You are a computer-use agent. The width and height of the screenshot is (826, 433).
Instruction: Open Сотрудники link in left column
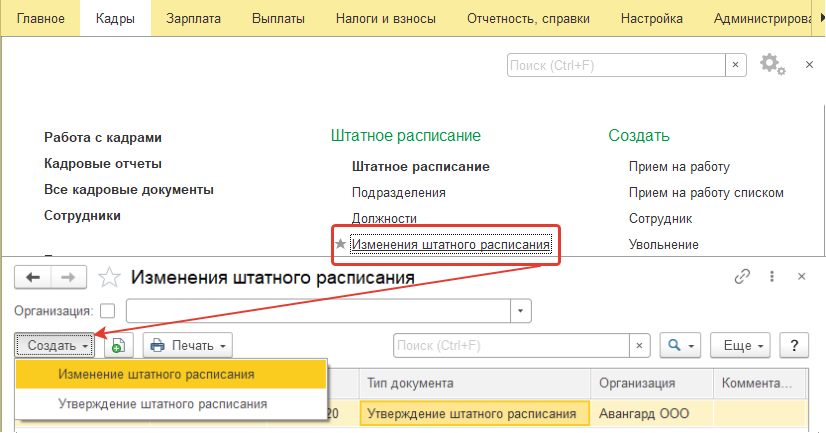[x=82, y=215]
